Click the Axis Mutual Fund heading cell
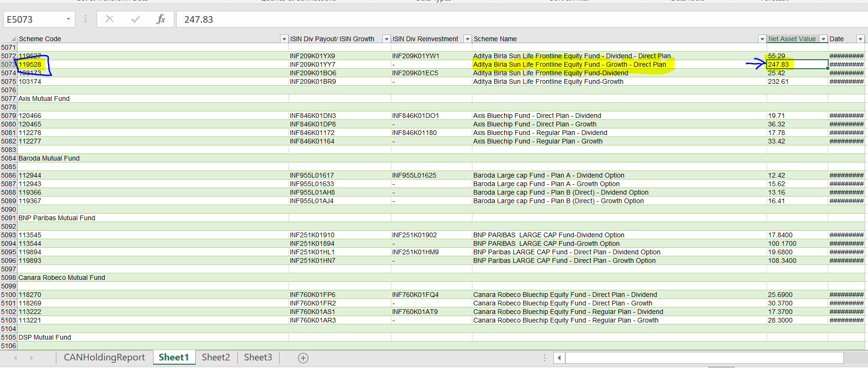 point(153,99)
